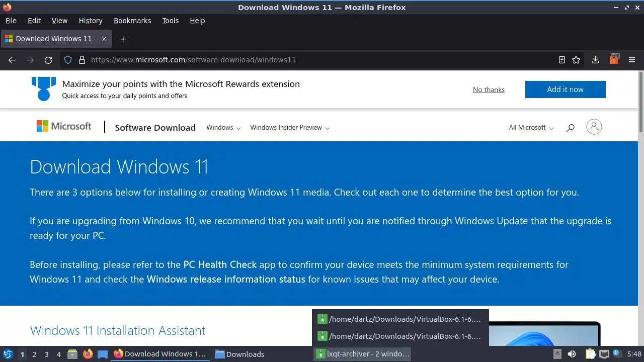644x362 pixels.
Task: Launch the file manager from the quick-launch panel
Action: click(x=72, y=354)
